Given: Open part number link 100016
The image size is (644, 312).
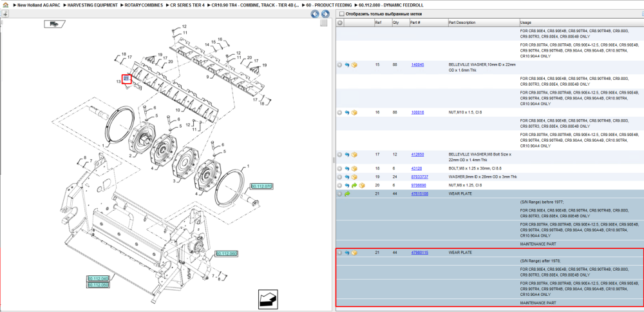Looking at the screenshot, I should [x=417, y=112].
